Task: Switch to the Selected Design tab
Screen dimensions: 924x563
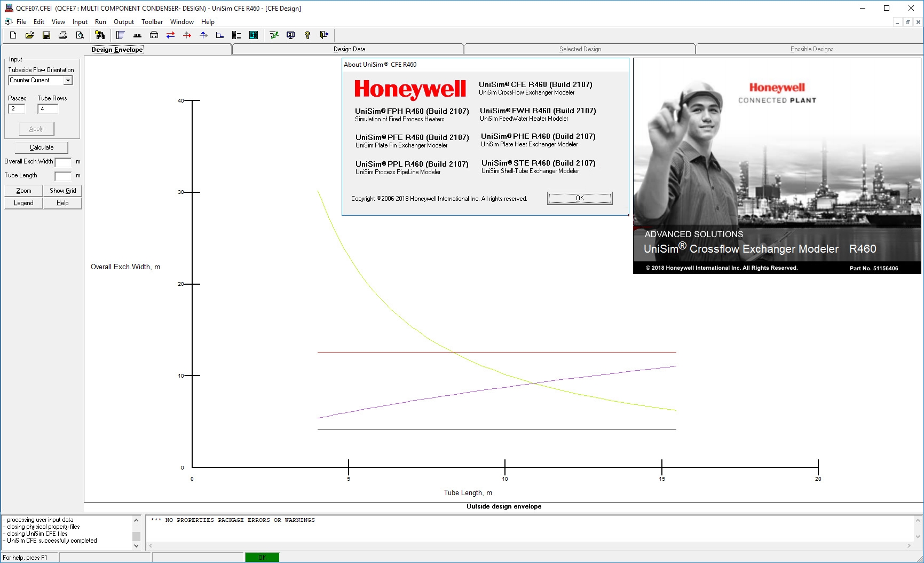Action: coord(580,49)
